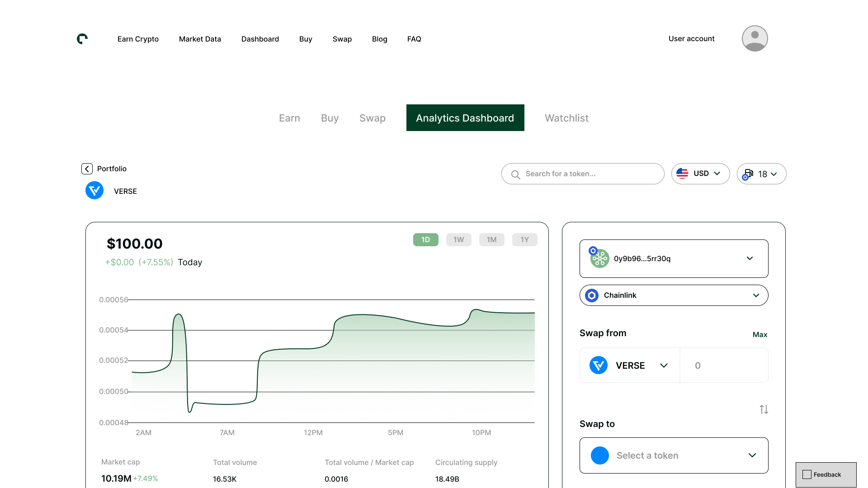
Task: Select the 1Y chart range
Action: click(x=524, y=239)
